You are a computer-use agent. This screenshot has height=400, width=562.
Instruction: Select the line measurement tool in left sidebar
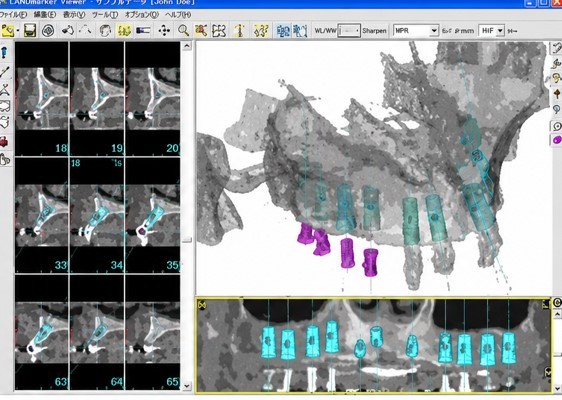(5, 72)
